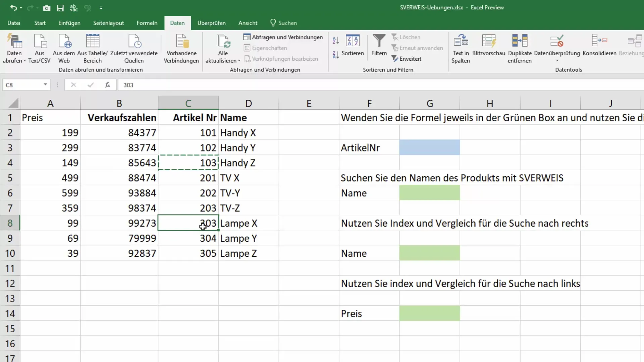
Task: Sort descending with the Z-A icon
Action: click(x=336, y=55)
